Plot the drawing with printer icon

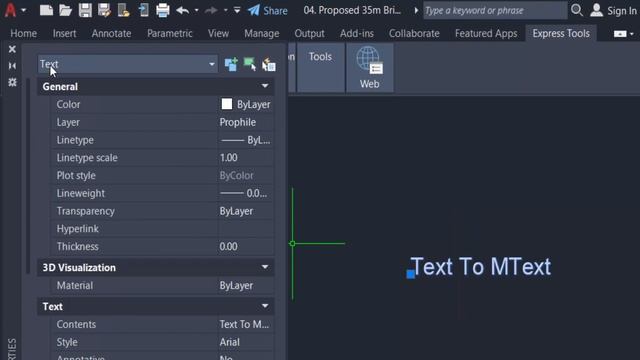click(x=162, y=10)
